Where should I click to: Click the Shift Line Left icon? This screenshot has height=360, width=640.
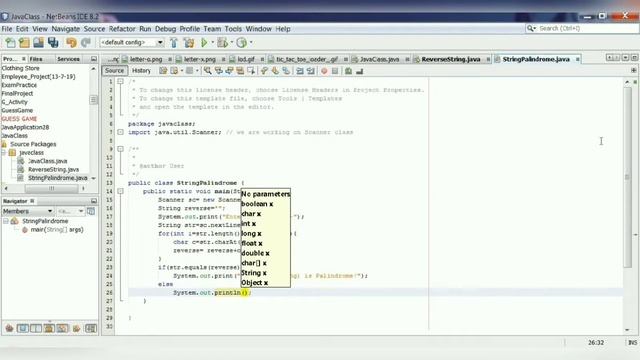300,71
